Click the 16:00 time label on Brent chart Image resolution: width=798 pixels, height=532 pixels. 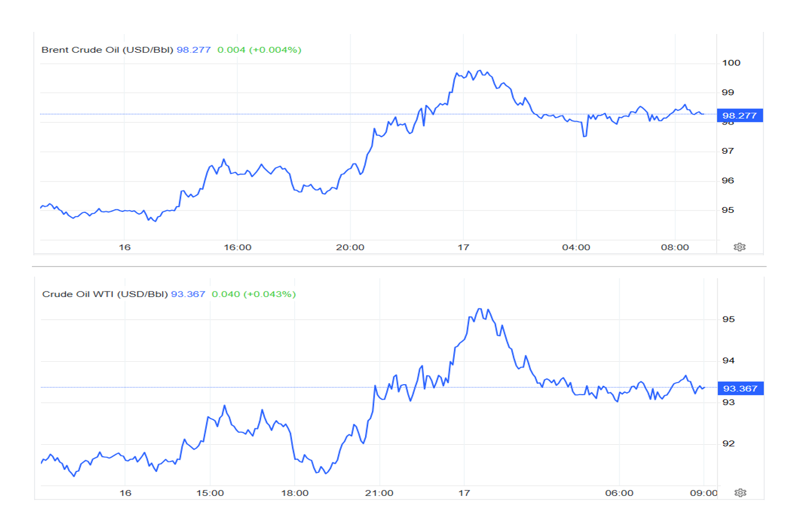coord(237,247)
